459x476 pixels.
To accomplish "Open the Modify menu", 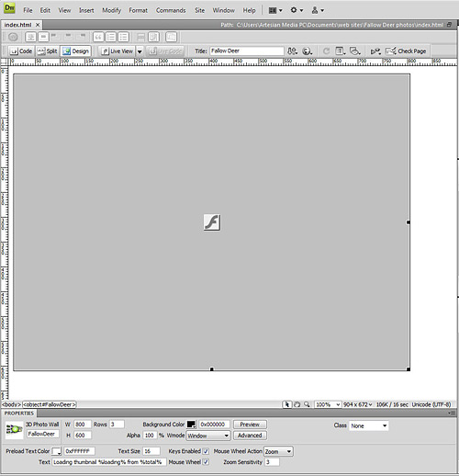I will [112, 10].
